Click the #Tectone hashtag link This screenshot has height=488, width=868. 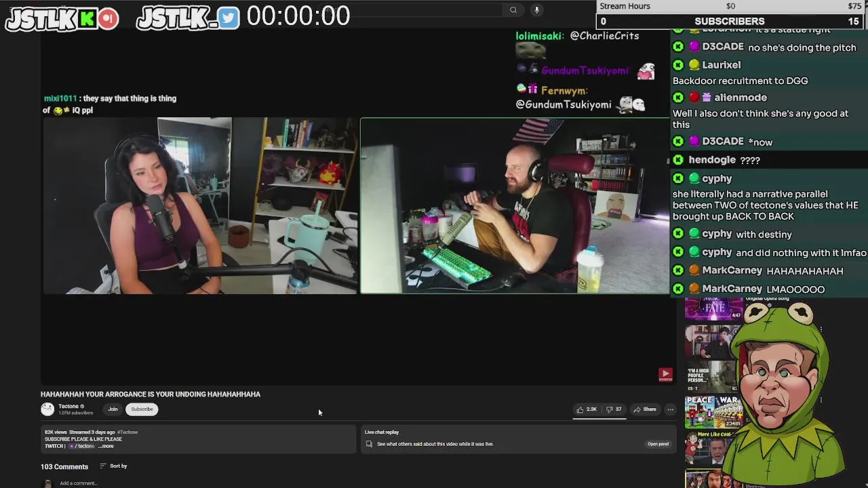coord(127,432)
